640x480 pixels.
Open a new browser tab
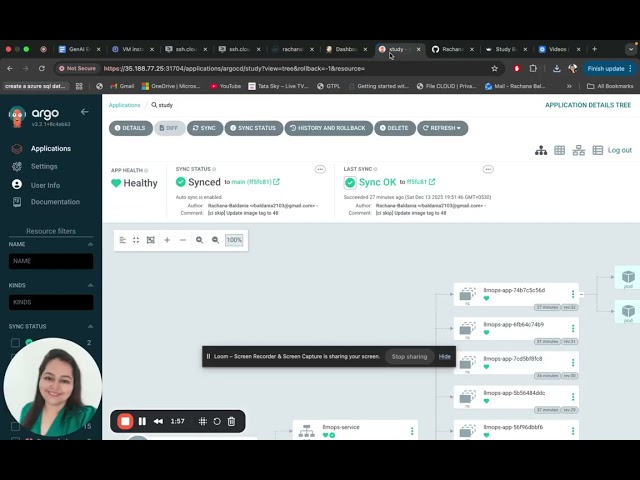(595, 49)
